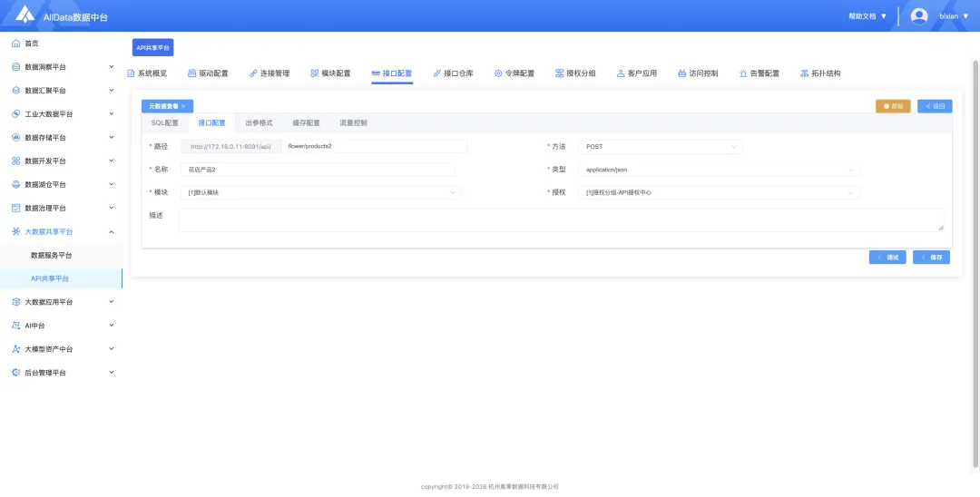Click the 后台管理平台 gear icon
The height and width of the screenshot is (497, 980).
click(x=16, y=373)
